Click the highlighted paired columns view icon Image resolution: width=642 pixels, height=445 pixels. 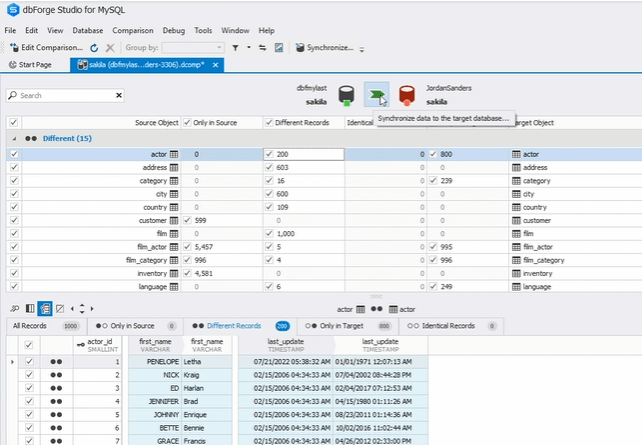pos(45,309)
